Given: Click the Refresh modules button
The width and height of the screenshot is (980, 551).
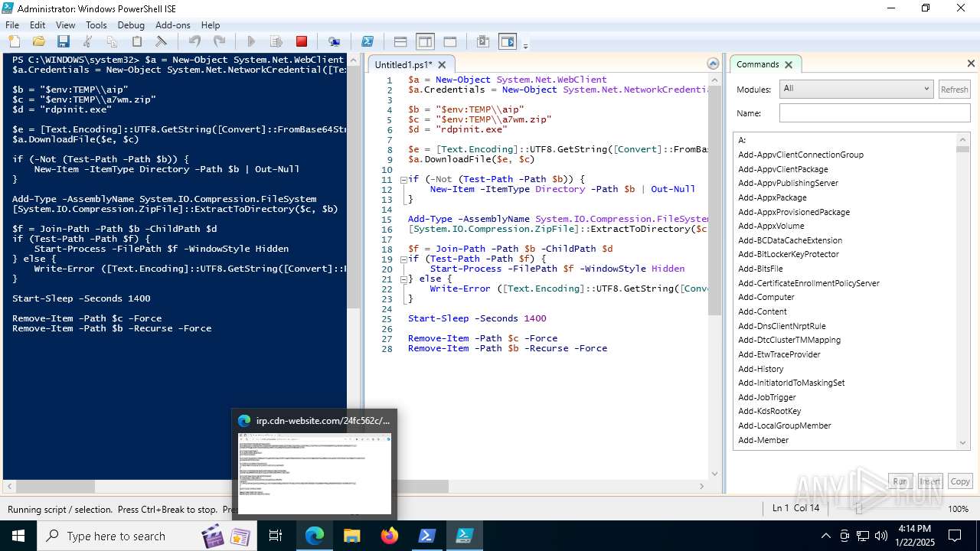Looking at the screenshot, I should coord(954,90).
